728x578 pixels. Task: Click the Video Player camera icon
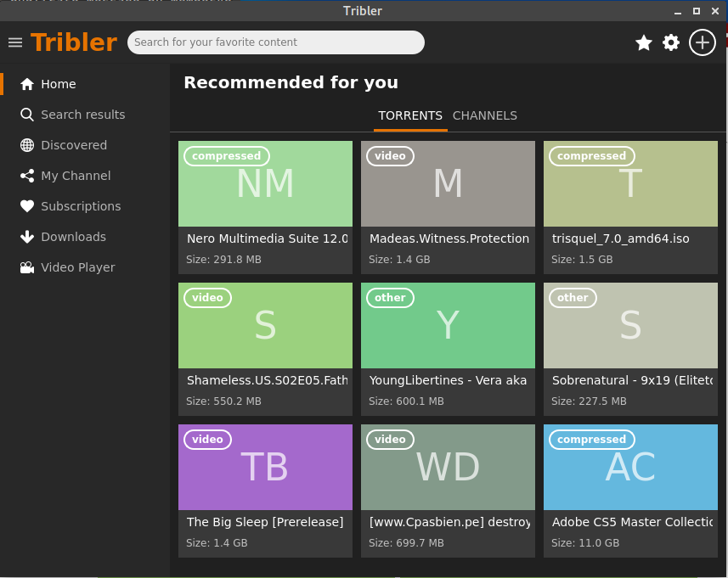pos(27,267)
